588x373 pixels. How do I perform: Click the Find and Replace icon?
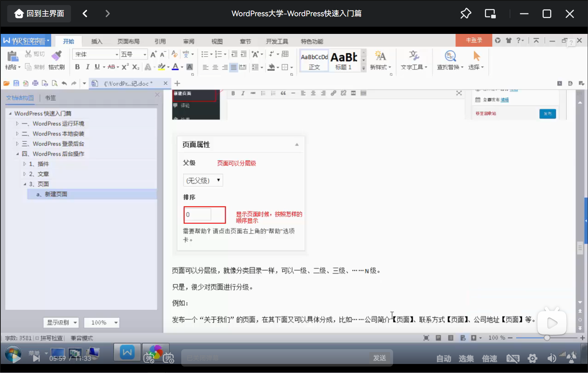click(450, 56)
